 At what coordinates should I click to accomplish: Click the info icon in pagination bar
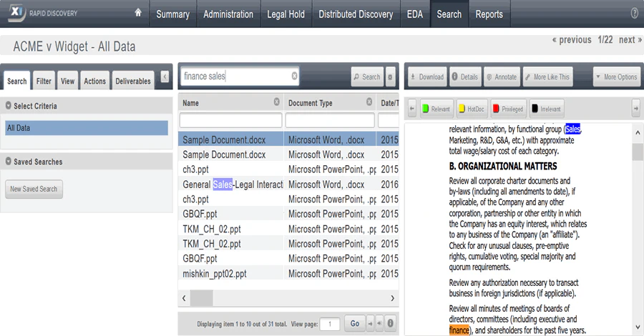click(390, 323)
